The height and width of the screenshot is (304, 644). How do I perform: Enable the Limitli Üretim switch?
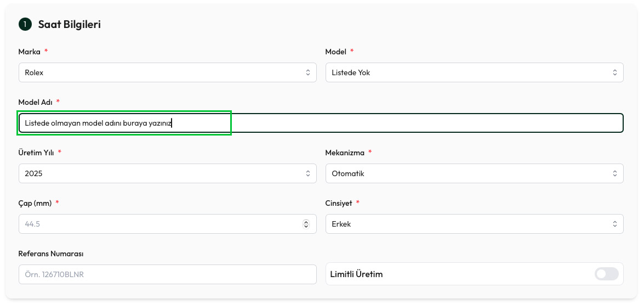click(x=606, y=274)
